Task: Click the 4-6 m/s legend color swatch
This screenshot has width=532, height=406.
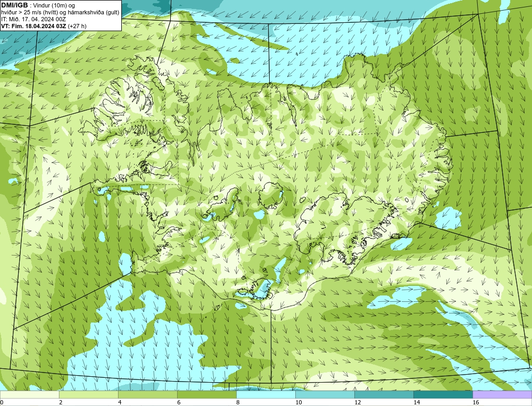Action: coord(147,394)
